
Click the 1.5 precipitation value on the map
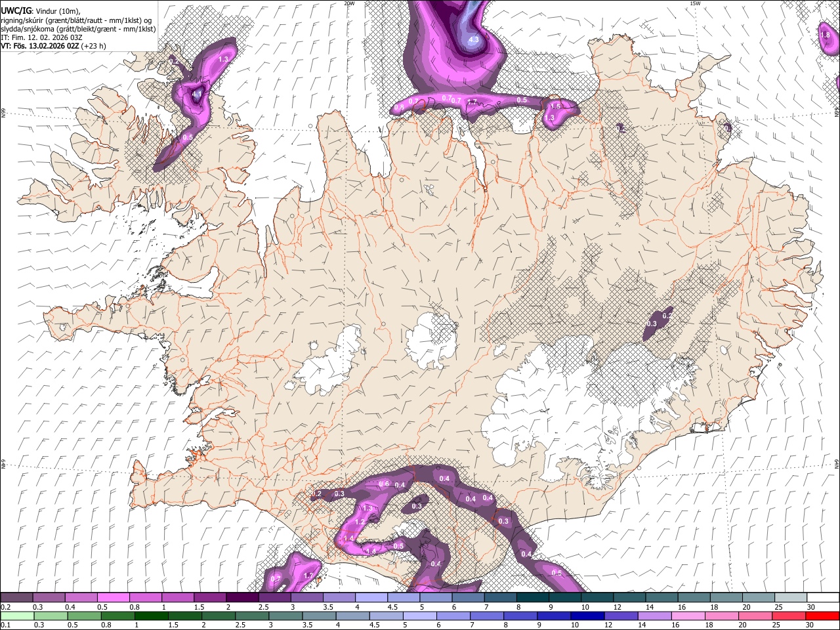(x=556, y=106)
